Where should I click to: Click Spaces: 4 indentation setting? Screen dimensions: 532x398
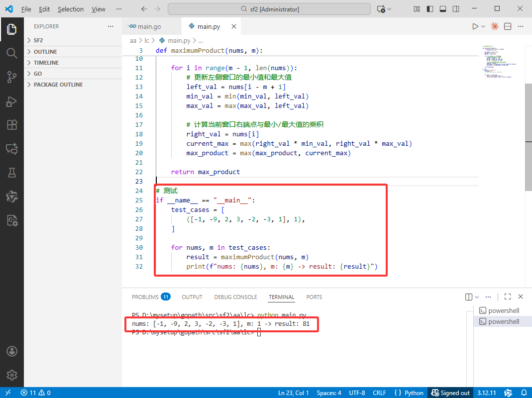[329, 393]
